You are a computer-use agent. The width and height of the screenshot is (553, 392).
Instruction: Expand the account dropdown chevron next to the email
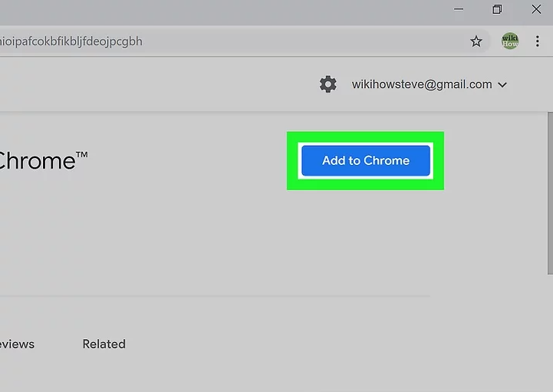click(502, 85)
